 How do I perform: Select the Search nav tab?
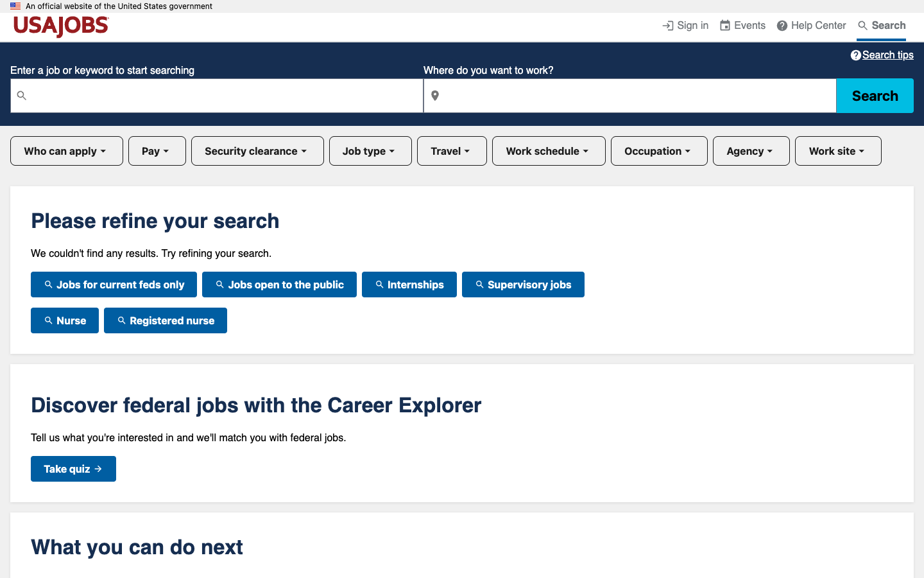click(882, 26)
